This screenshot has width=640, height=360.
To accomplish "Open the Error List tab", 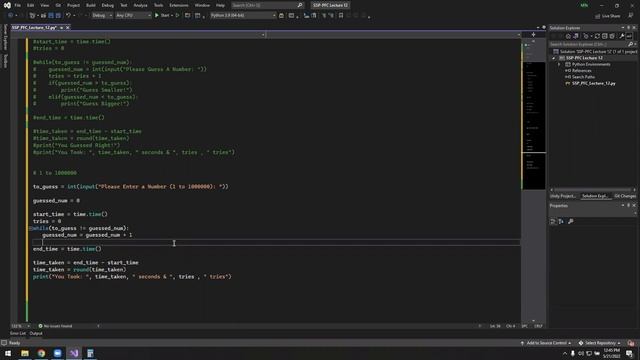I will 18,333.
